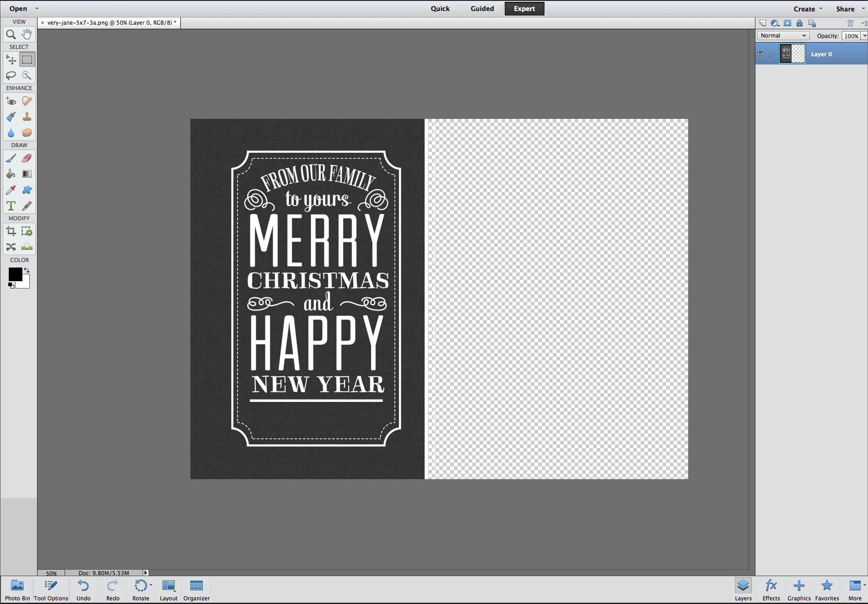This screenshot has height=604, width=868.
Task: Select the Custom Shape tool
Action: tap(27, 190)
